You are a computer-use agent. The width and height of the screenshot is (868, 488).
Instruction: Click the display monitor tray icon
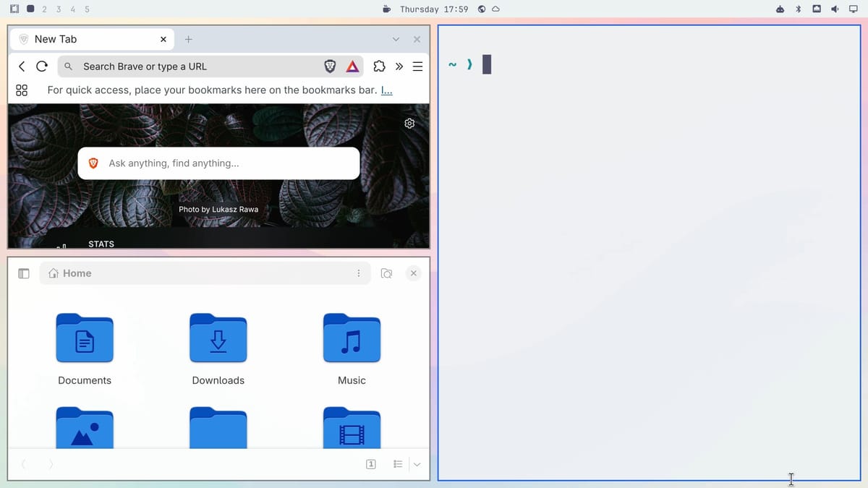coord(853,9)
